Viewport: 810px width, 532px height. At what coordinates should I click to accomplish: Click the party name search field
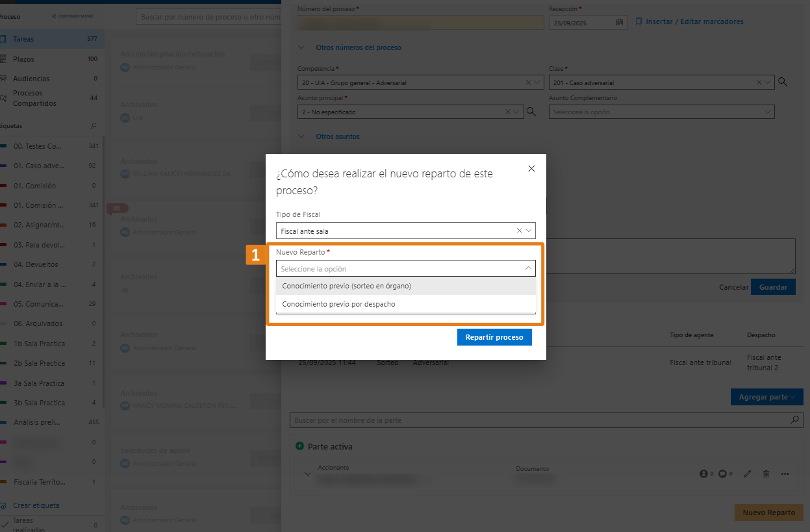click(x=539, y=420)
